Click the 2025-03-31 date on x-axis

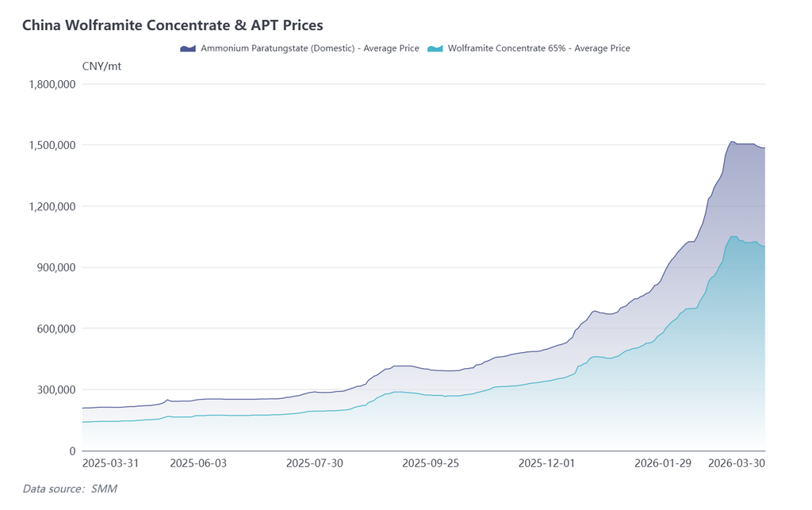[111, 463]
